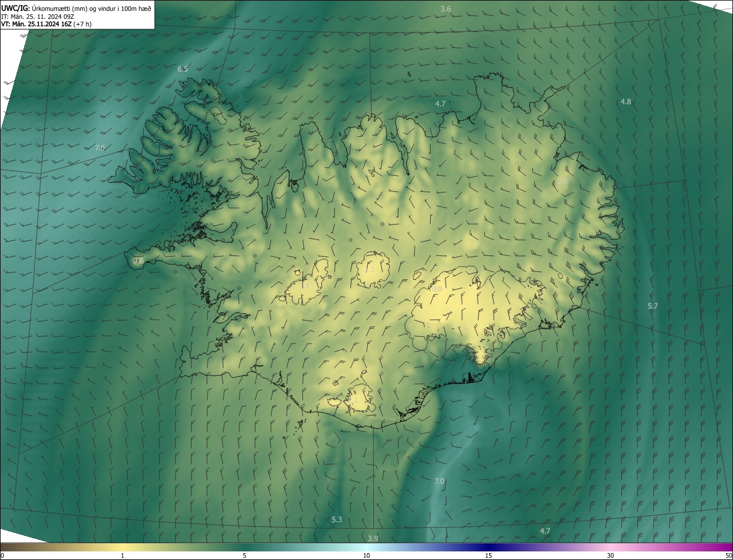This screenshot has height=560, width=733.
Task: Click the 7.0 label west of Westfjords
Action: click(100, 148)
